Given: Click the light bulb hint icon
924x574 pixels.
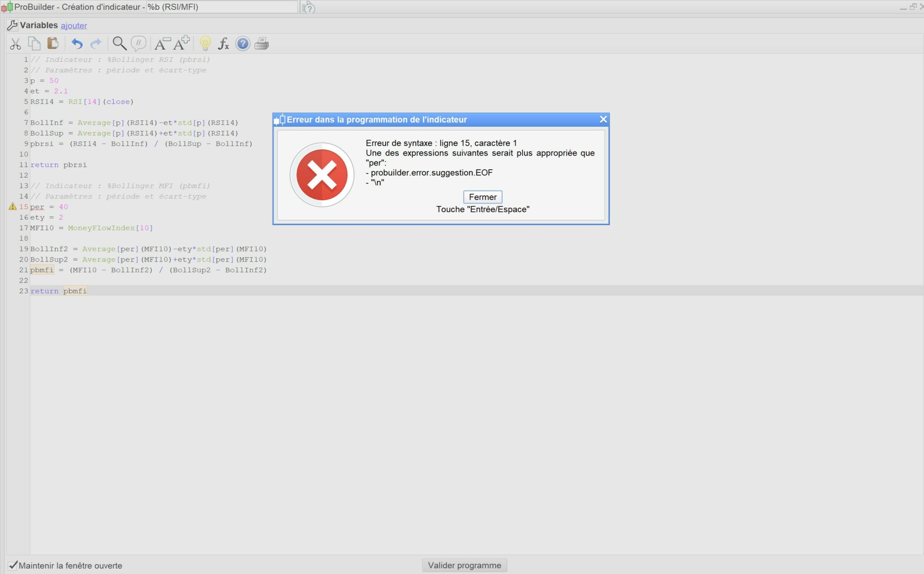Looking at the screenshot, I should click(x=205, y=43).
